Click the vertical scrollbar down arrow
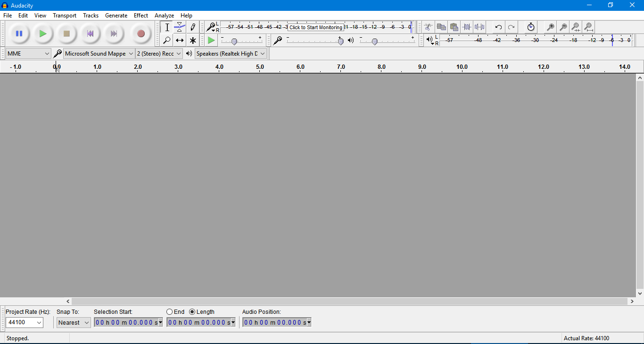 (640, 293)
